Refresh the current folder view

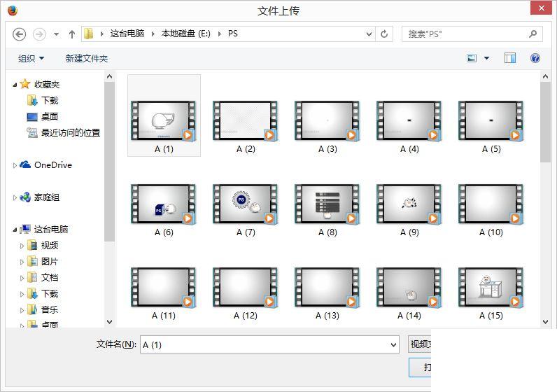[x=384, y=34]
